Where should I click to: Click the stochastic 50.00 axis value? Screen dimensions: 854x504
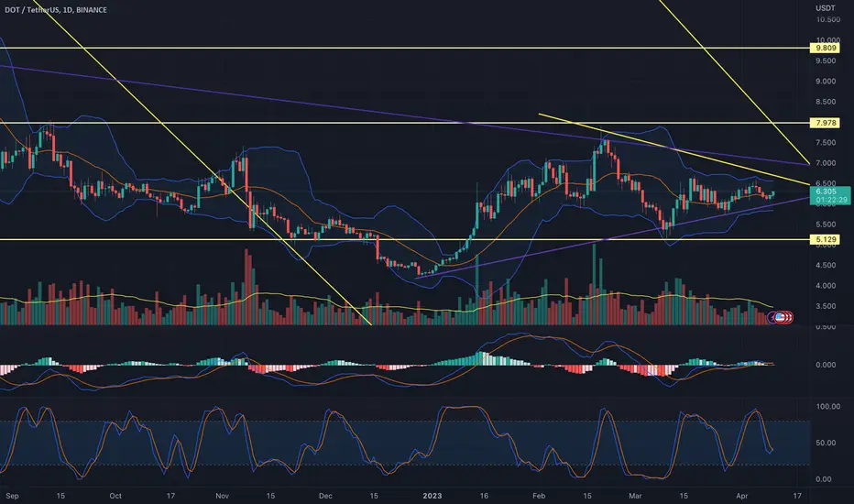[x=826, y=443]
